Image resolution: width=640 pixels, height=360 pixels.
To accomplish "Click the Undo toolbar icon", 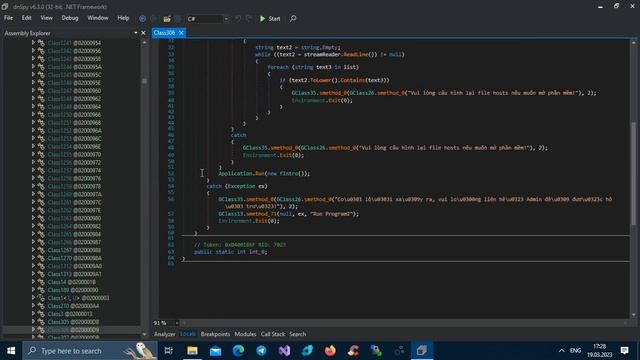I will (238, 19).
